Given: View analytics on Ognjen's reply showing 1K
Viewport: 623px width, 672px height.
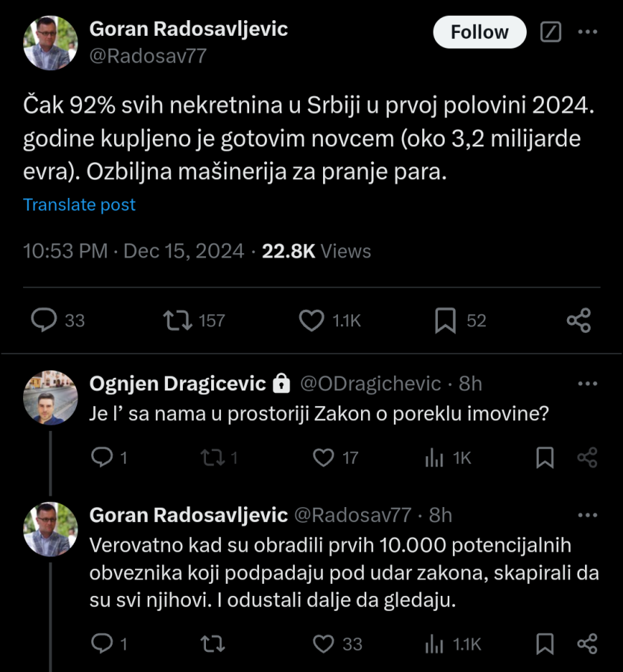Looking at the screenshot, I should pos(434,458).
